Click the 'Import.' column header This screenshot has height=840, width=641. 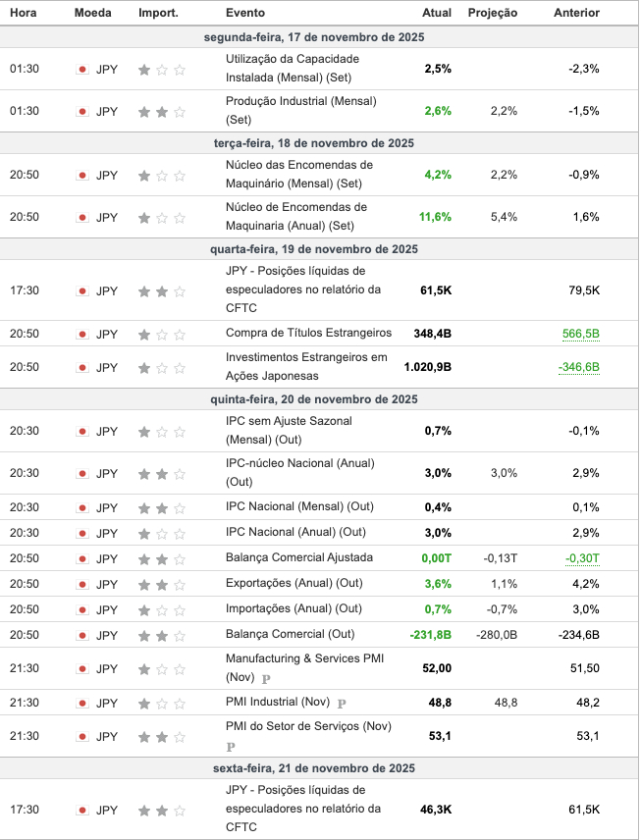(158, 14)
